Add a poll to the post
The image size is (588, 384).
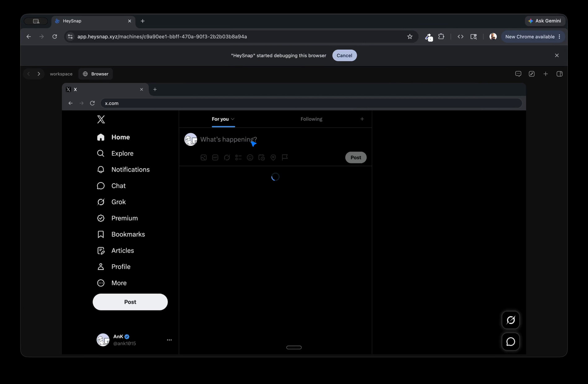pyautogui.click(x=238, y=158)
